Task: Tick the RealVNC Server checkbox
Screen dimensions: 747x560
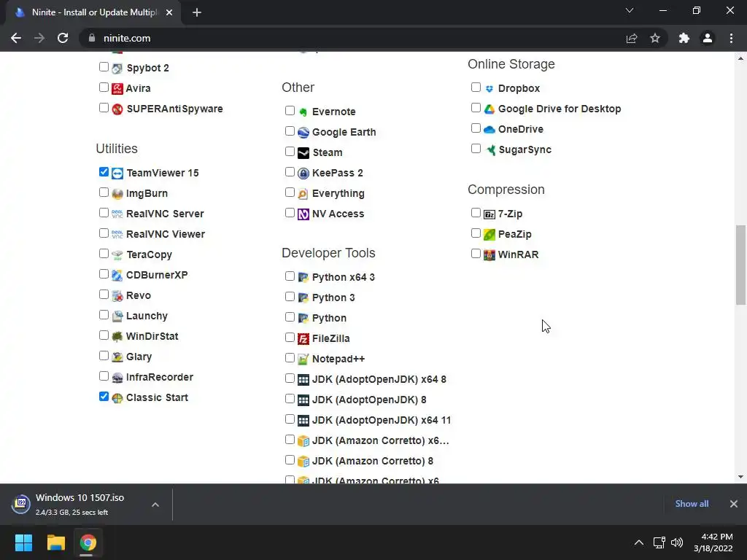Action: coord(104,213)
